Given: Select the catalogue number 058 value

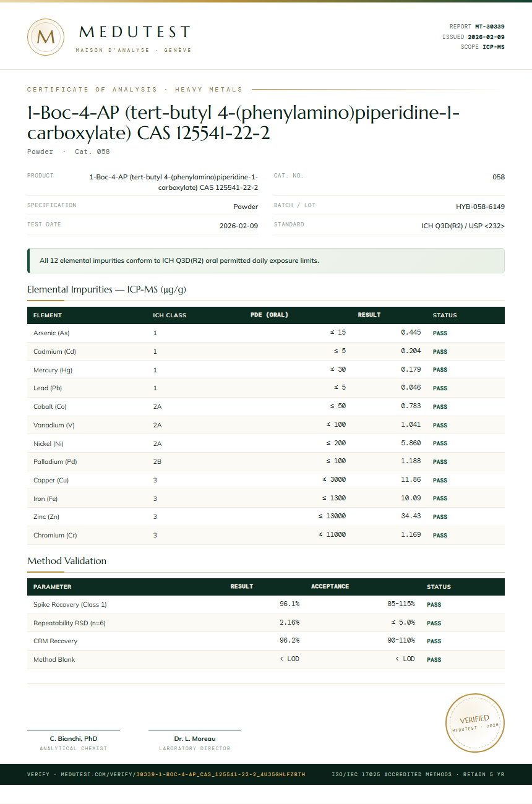Looking at the screenshot, I should [x=499, y=177].
